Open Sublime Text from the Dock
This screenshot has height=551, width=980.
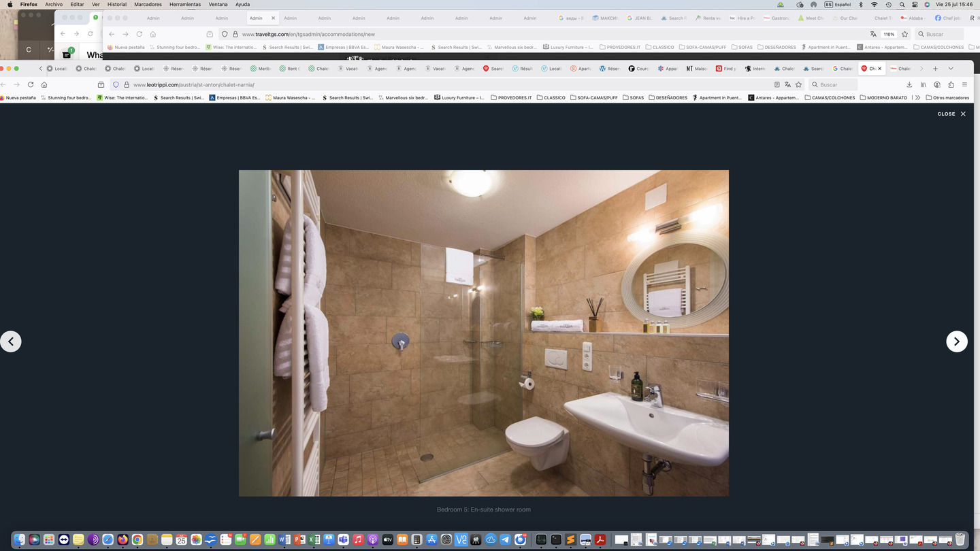coord(570,539)
